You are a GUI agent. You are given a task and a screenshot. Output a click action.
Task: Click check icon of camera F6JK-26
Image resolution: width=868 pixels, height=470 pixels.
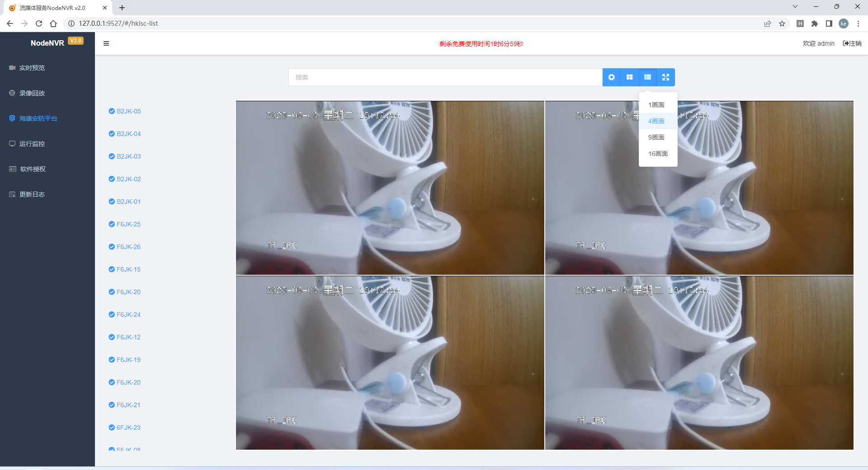tap(112, 247)
